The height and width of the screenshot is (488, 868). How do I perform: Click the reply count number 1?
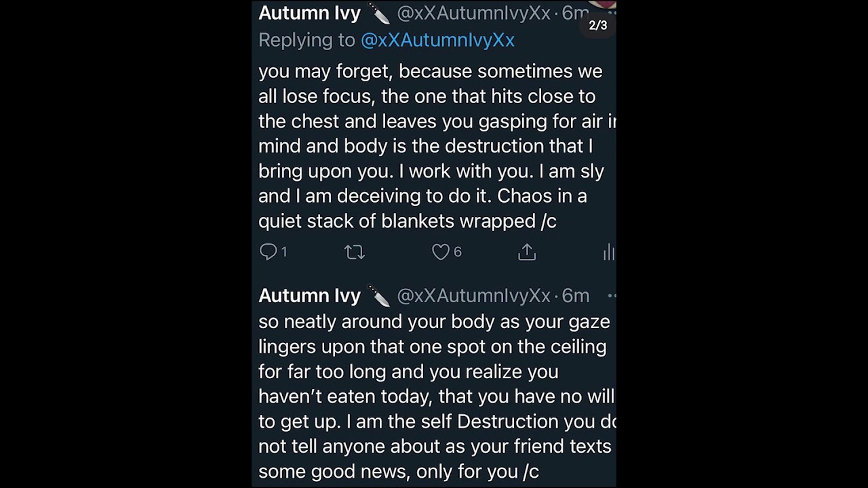point(284,252)
